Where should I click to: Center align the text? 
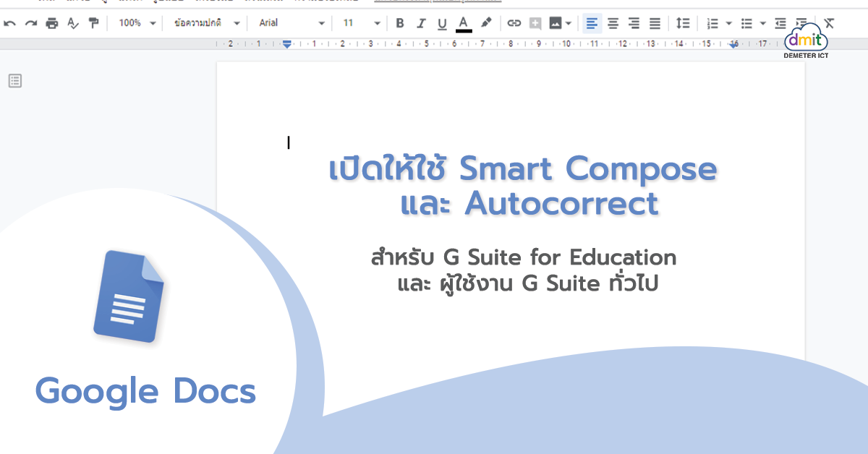[613, 23]
